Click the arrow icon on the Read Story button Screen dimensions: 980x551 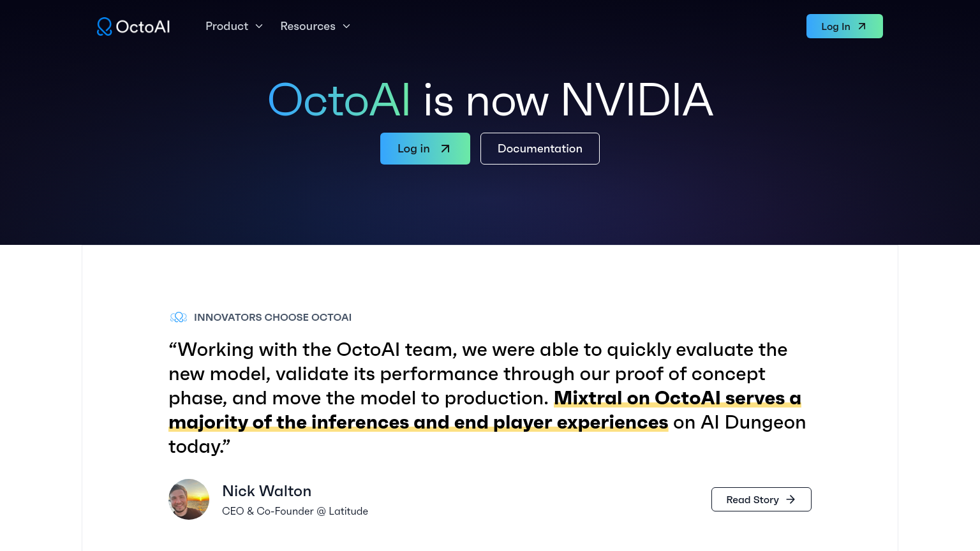point(791,499)
